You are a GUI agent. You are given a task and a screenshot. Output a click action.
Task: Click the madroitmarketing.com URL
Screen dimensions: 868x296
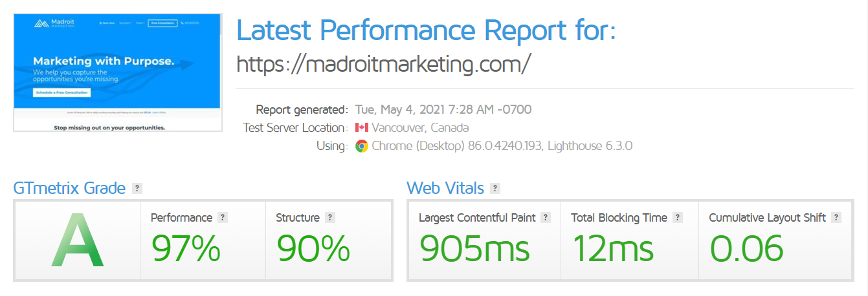(x=384, y=64)
